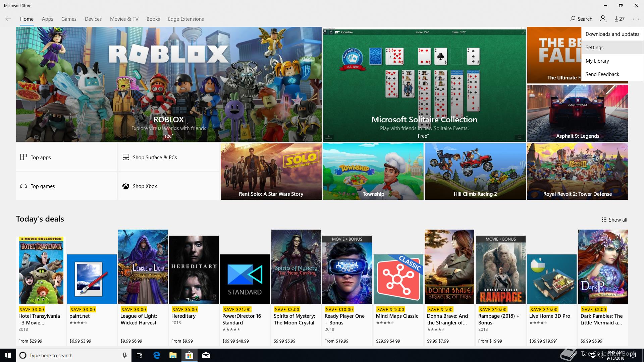
Task: Click the Type here to search box
Action: (x=74, y=355)
